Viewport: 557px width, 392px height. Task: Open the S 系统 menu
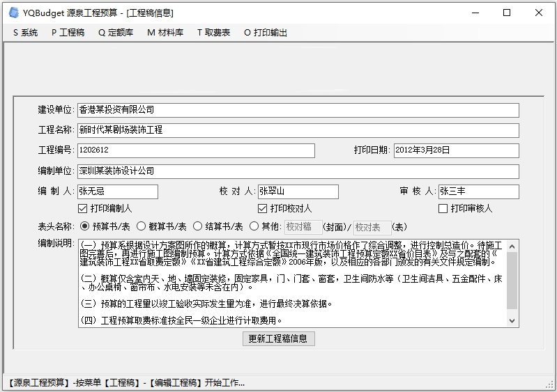click(x=26, y=33)
